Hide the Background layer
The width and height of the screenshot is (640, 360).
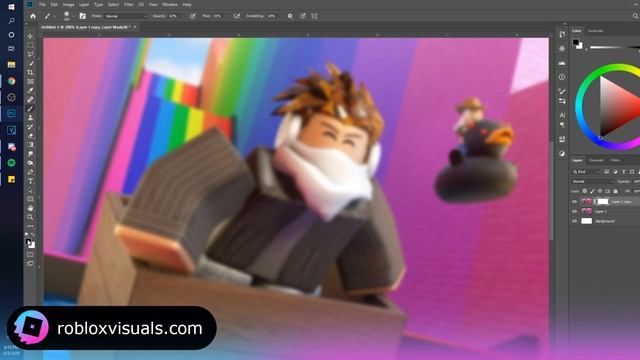click(575, 221)
